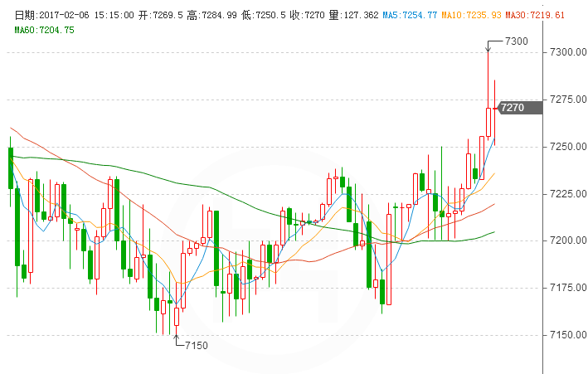Click the date text 2017-02-06 15:15:00
Viewport: 588px width, 374px height.
pos(86,16)
